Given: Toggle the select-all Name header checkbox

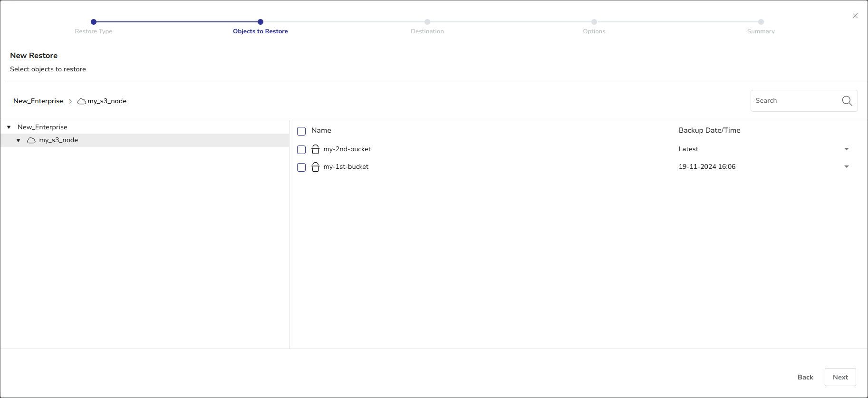Looking at the screenshot, I should pos(301,131).
